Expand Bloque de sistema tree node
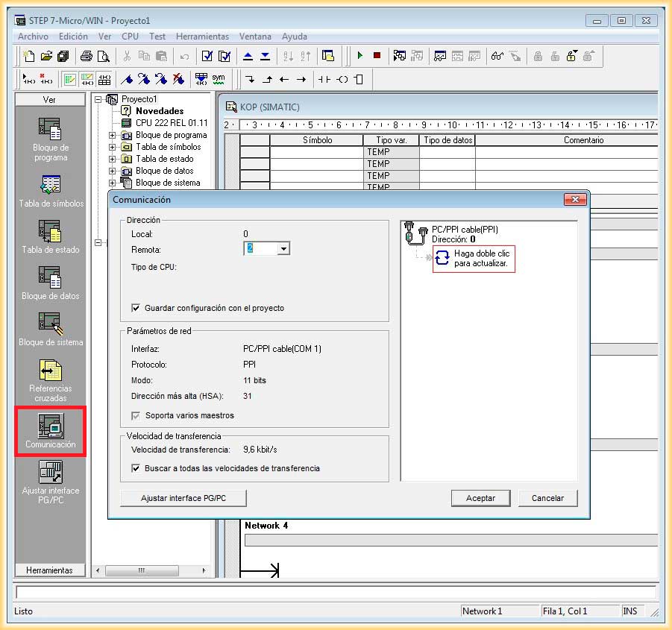Image resolution: width=672 pixels, height=630 pixels. [113, 183]
